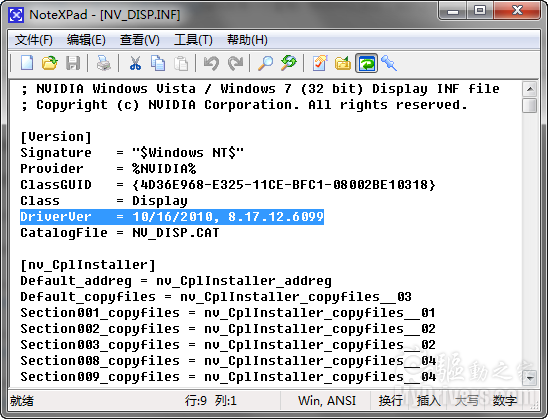Maximize the NoteXPad window
This screenshot has height=419, width=548.
pyautogui.click(x=480, y=11)
